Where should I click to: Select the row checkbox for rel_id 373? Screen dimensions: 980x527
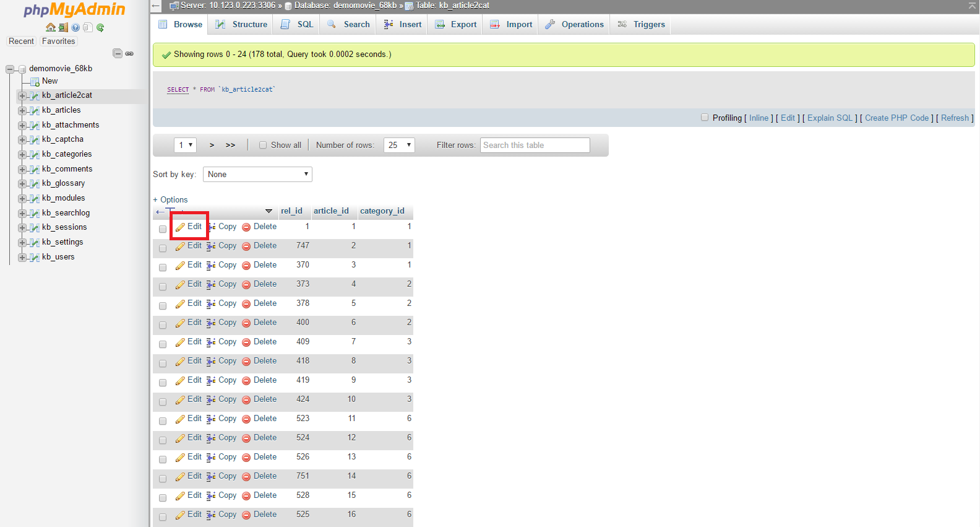coord(163,287)
